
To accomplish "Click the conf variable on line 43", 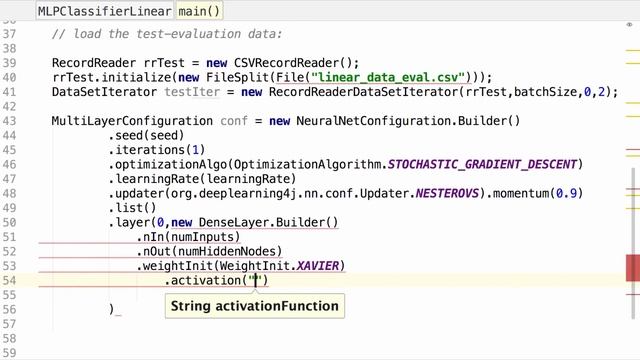I will 234,121.
